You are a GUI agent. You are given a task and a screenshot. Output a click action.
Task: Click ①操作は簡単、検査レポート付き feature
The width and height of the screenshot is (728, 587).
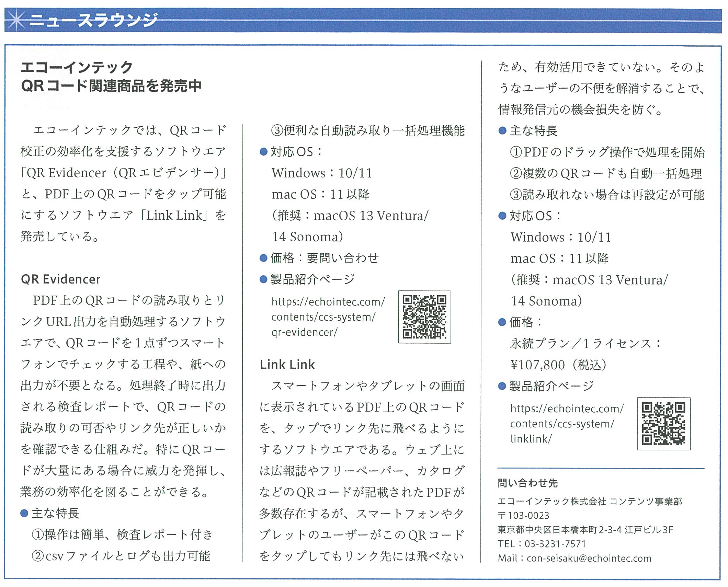pyautogui.click(x=123, y=534)
